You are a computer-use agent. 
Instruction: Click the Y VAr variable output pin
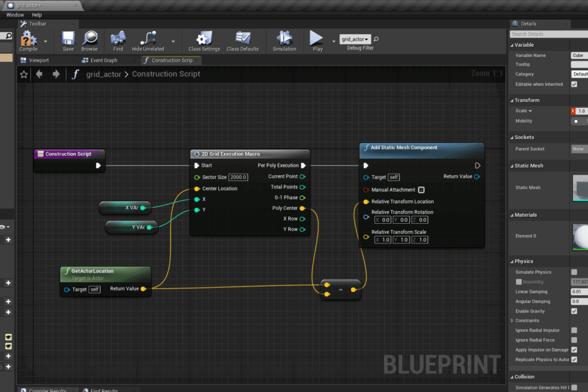(x=149, y=228)
